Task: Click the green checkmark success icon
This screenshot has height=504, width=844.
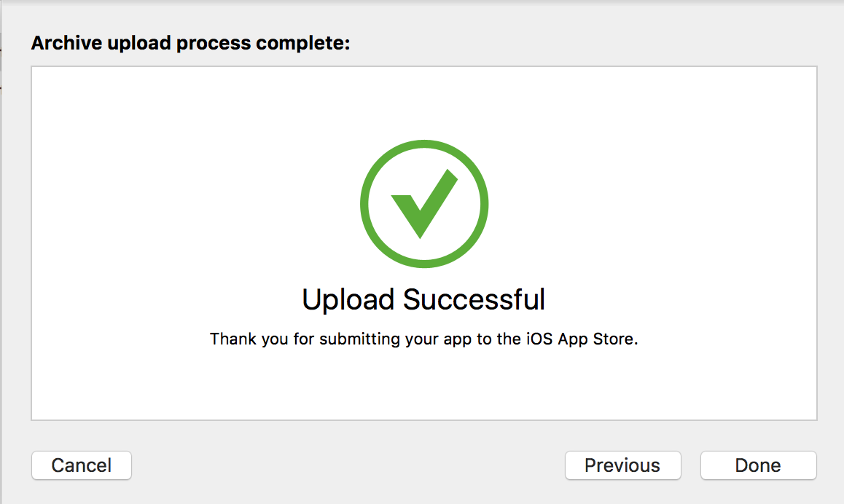Action: pyautogui.click(x=424, y=204)
